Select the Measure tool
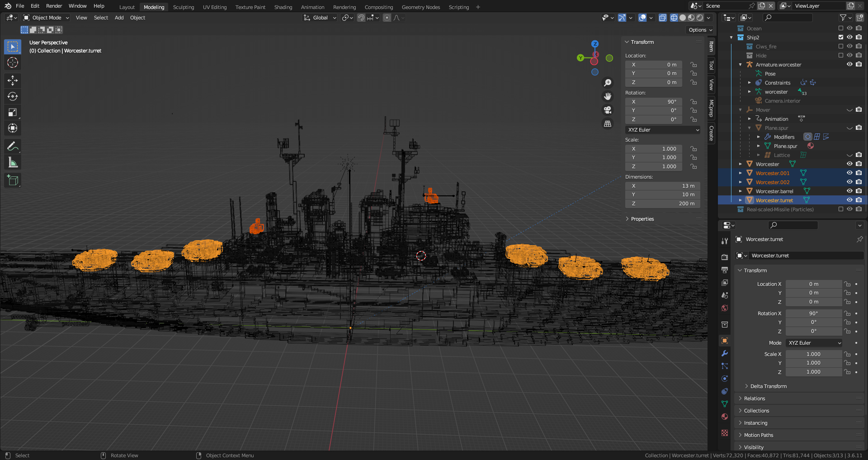 13,162
